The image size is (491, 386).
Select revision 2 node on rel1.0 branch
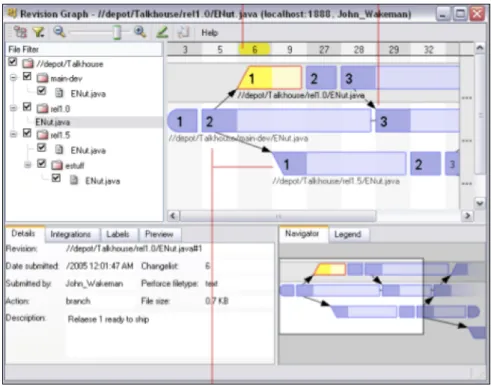coord(321,78)
